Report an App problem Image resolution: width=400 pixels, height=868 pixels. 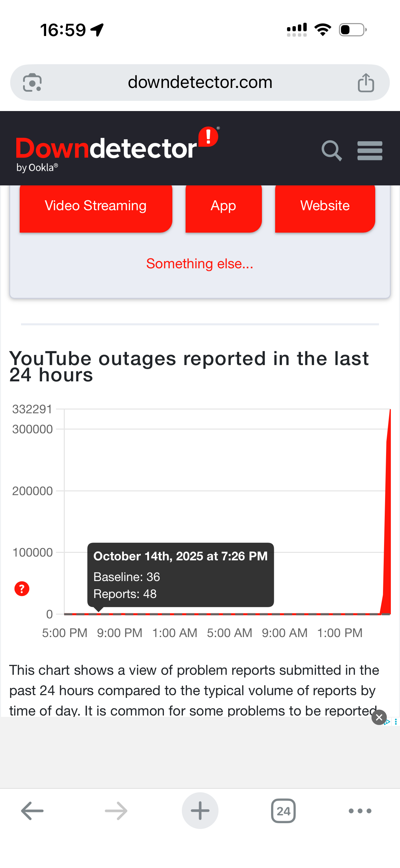[x=223, y=206]
